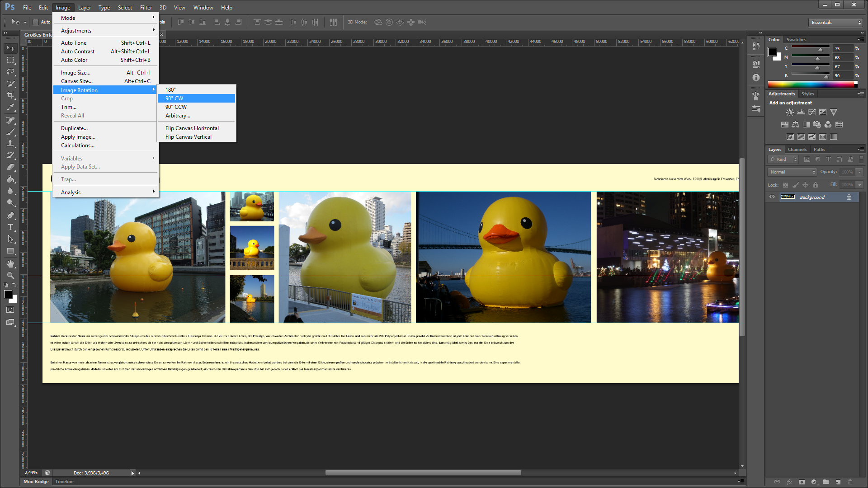Select the Crop tool
This screenshot has height=488, width=868.
[x=10, y=95]
